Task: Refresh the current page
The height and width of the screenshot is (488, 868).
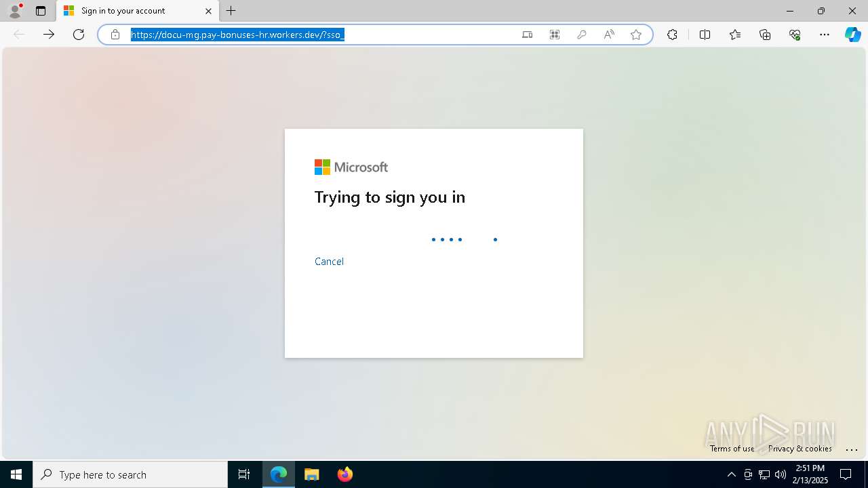Action: [x=79, y=35]
